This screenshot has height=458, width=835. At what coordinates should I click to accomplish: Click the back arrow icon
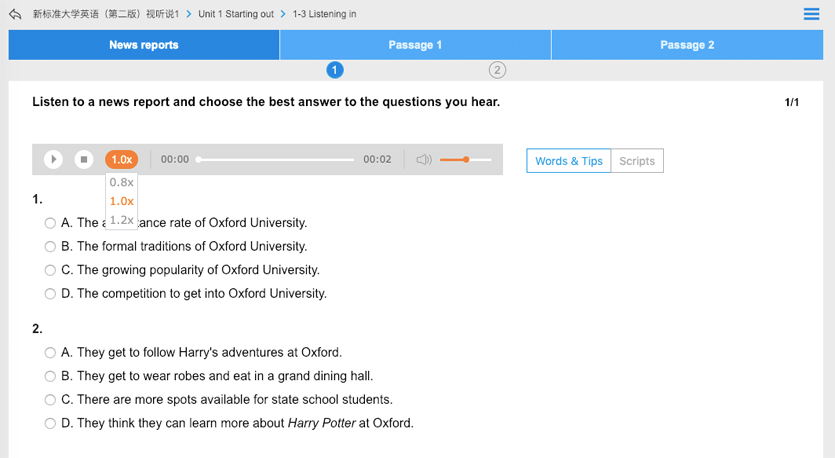pyautogui.click(x=15, y=14)
